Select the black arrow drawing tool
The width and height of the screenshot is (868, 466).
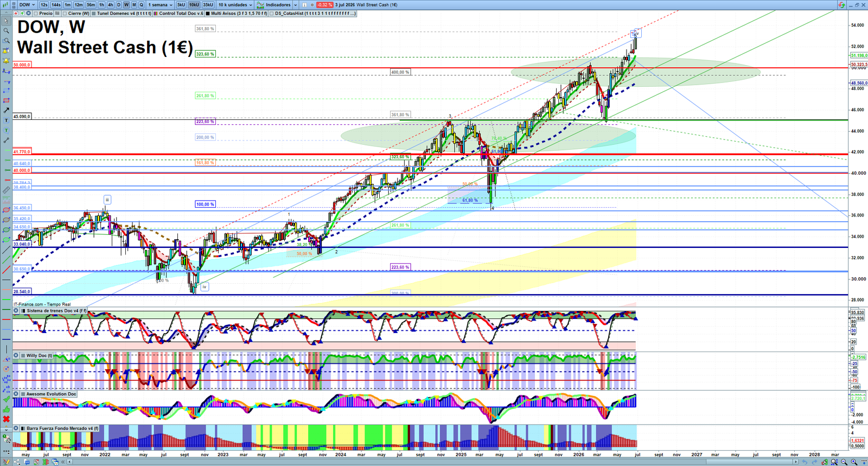[6, 111]
